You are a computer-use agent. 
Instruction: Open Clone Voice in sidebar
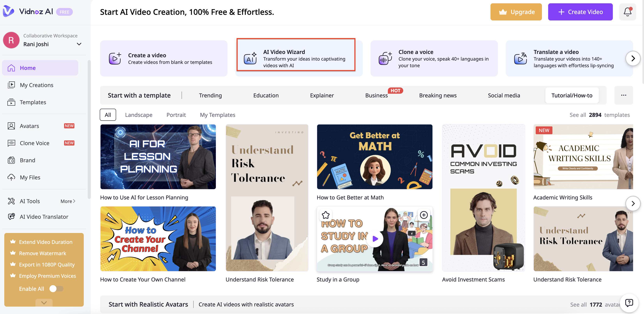[34, 143]
